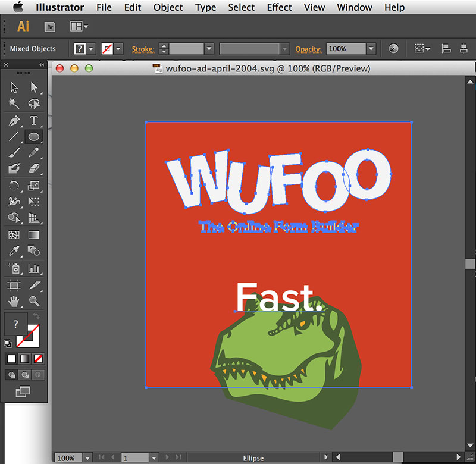Select the Eraser tool

click(34, 168)
